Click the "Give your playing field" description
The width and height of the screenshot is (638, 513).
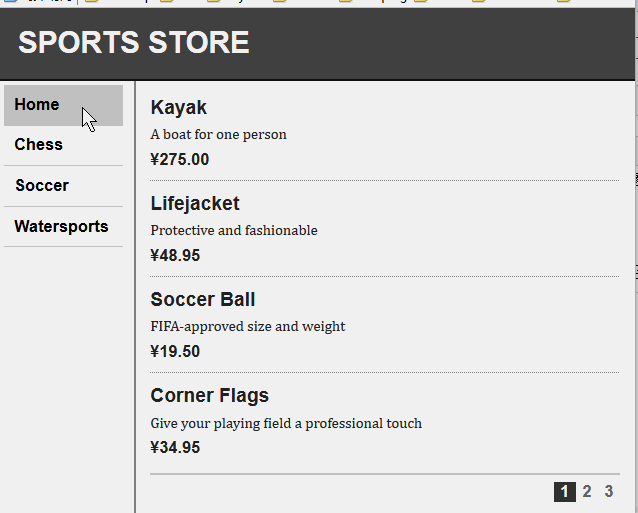pos(286,423)
